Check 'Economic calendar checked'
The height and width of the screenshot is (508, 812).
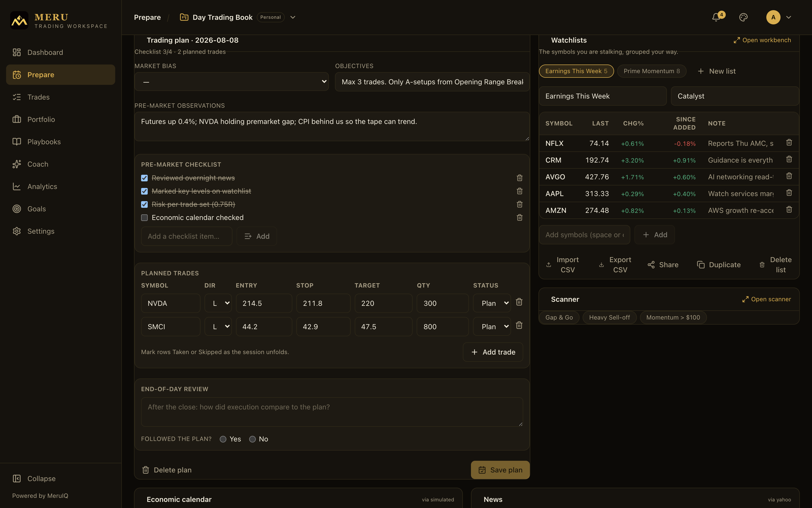coord(144,218)
